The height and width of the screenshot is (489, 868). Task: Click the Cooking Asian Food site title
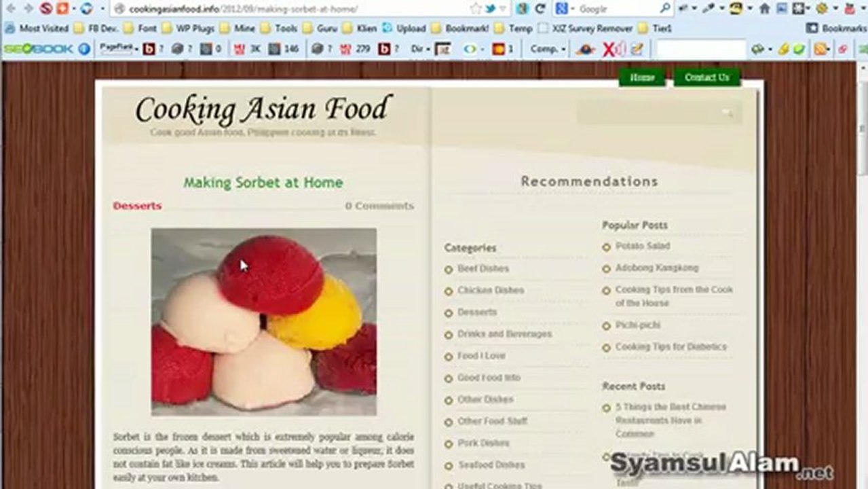(x=263, y=109)
